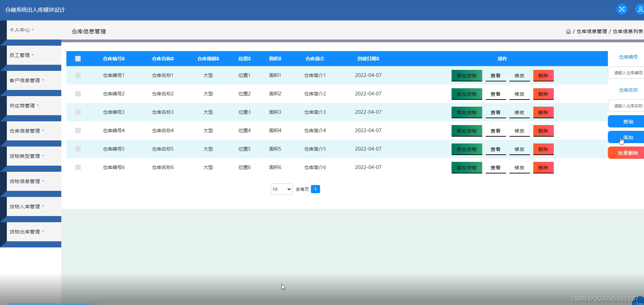Click the video progress bar handle at bottom

94,303
